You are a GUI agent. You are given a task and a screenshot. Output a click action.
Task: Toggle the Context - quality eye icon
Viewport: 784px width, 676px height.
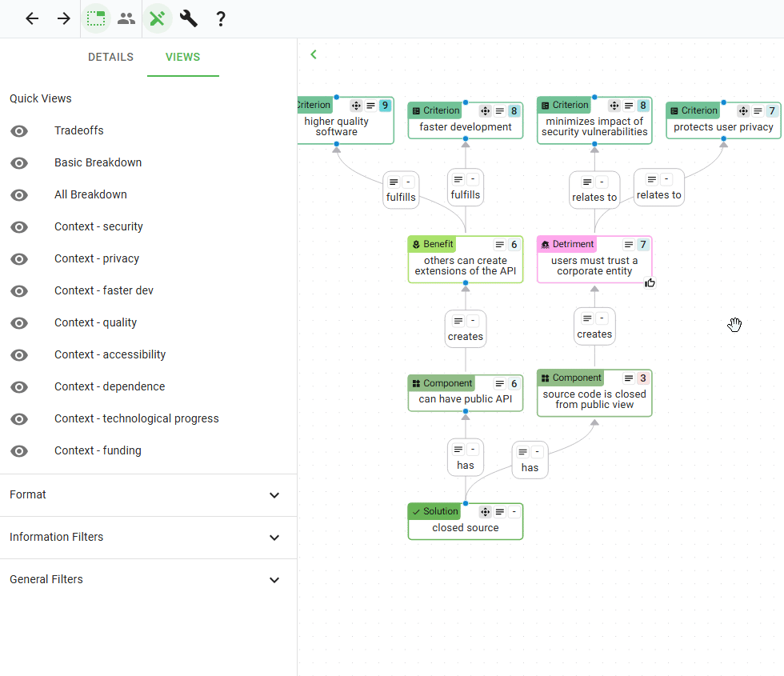19,323
